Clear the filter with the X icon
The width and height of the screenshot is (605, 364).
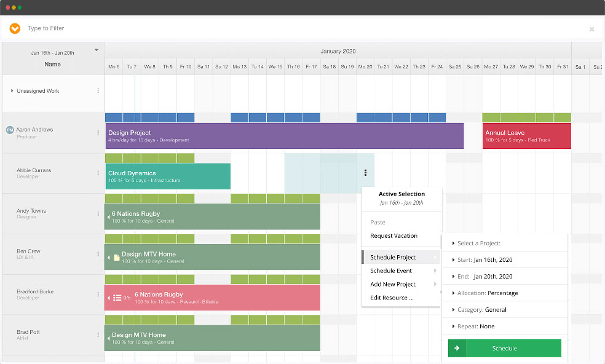[x=591, y=29]
